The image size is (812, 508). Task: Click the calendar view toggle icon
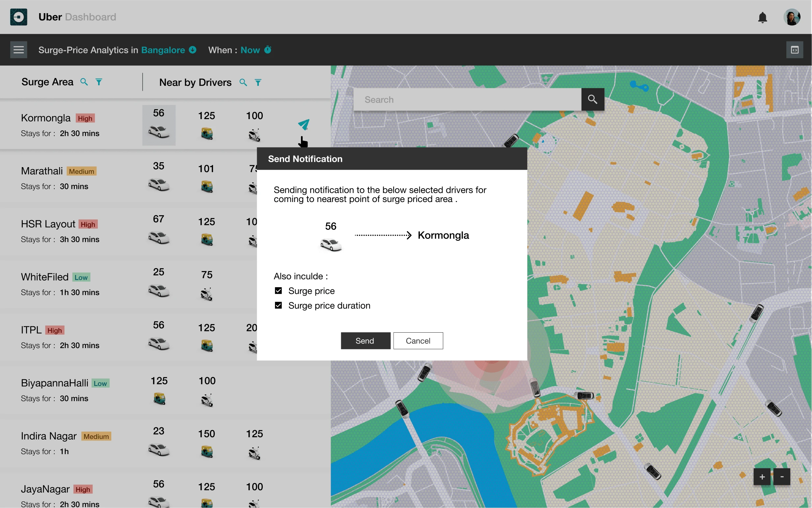pyautogui.click(x=795, y=49)
